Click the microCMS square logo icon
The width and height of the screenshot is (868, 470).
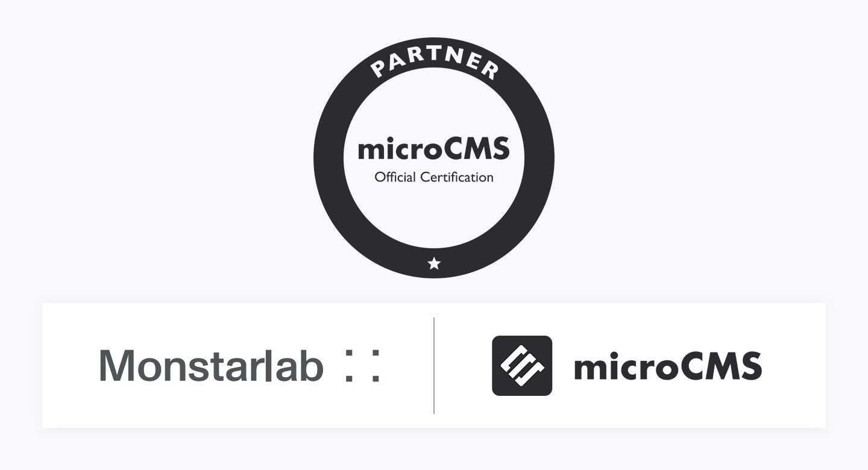click(522, 366)
